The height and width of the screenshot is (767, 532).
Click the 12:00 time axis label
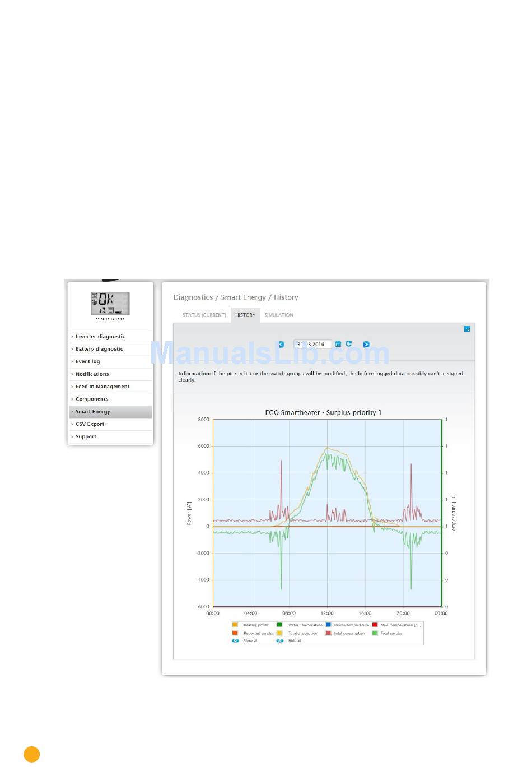[x=327, y=613]
